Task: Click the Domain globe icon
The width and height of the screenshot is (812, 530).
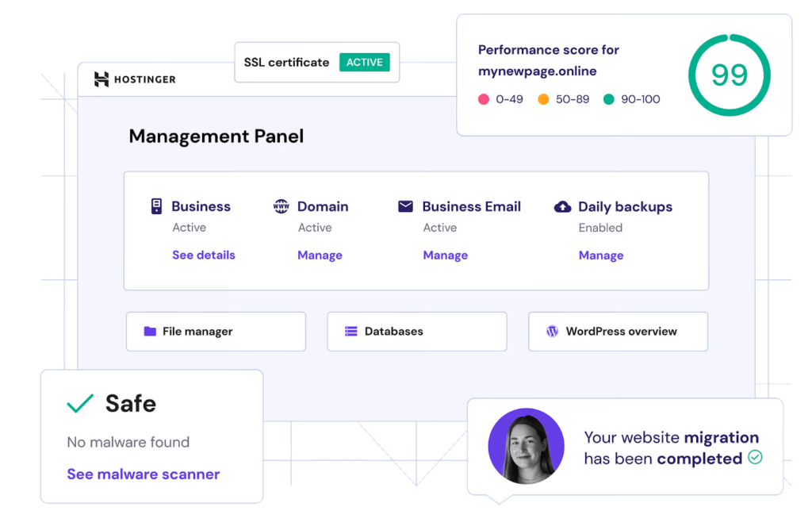Action: 282,205
